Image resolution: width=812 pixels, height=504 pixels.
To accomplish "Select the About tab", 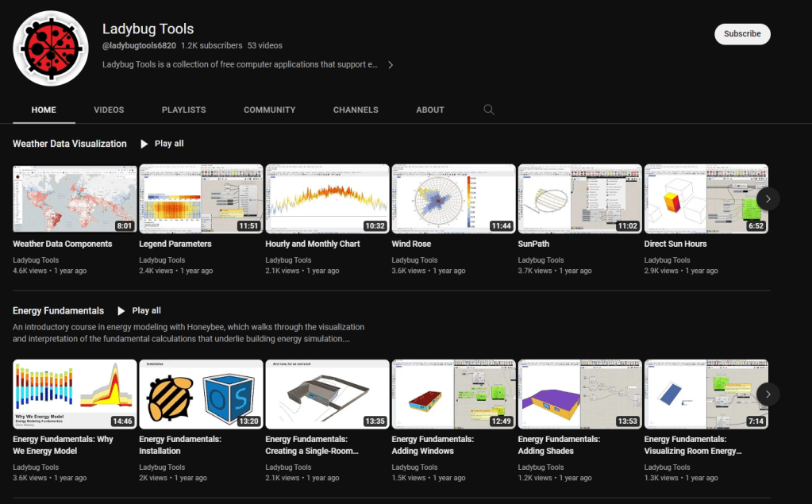I will click(x=430, y=110).
